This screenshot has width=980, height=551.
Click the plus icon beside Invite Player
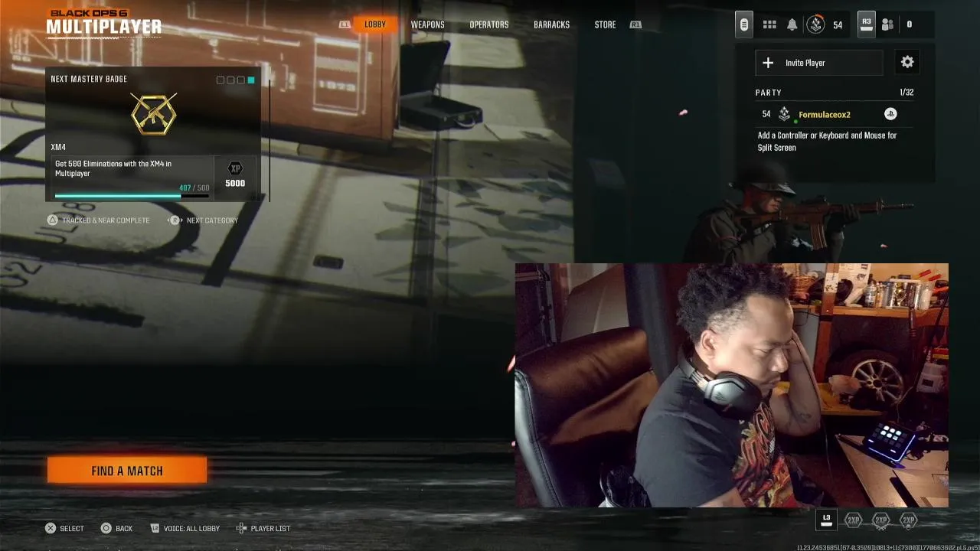coord(768,63)
